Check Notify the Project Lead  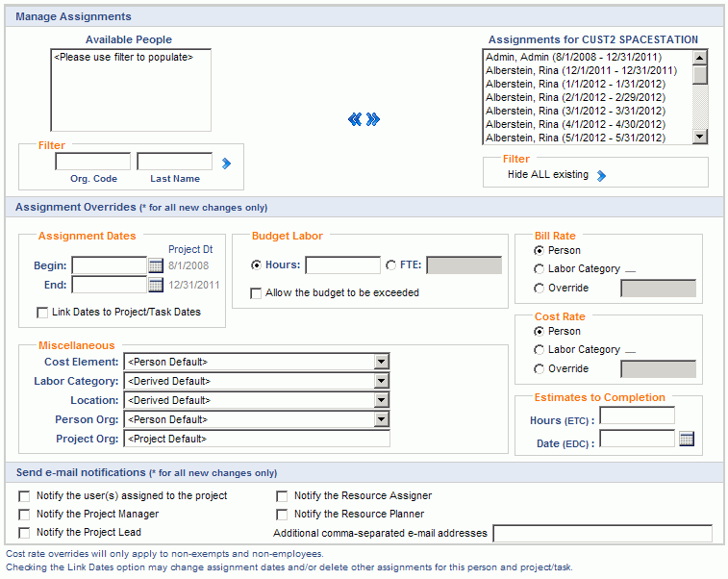(24, 533)
